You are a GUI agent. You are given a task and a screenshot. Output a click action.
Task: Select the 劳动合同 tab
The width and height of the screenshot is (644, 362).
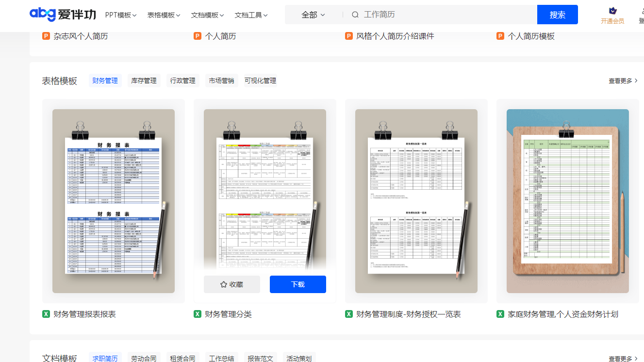tap(144, 359)
